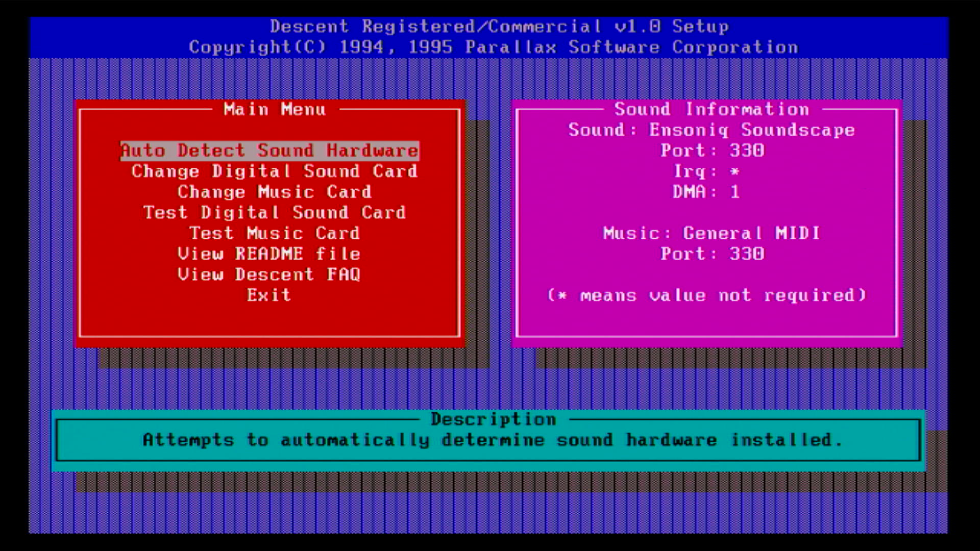Screen dimensions: 980x551
Task: Click Sound: Ensoniq Soundscape line
Action: coord(712,131)
